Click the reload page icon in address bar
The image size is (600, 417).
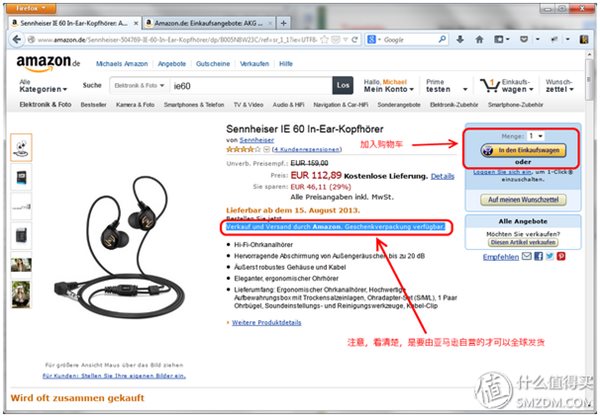click(x=355, y=39)
